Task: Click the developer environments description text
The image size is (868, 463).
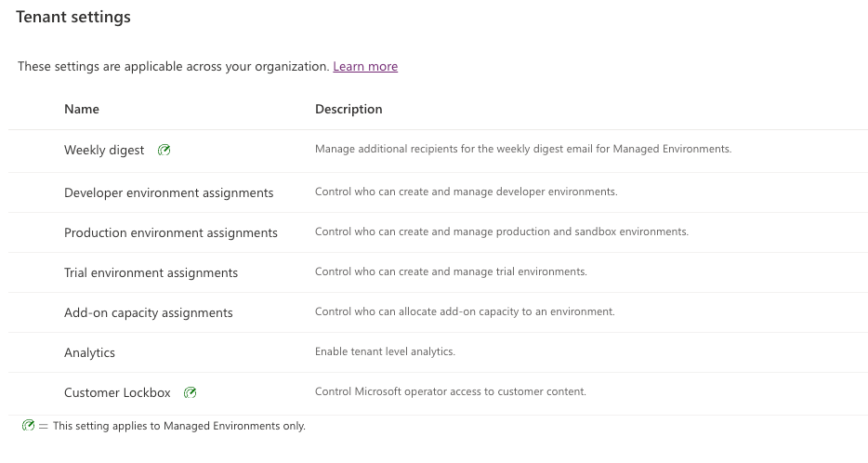Action: 467,192
